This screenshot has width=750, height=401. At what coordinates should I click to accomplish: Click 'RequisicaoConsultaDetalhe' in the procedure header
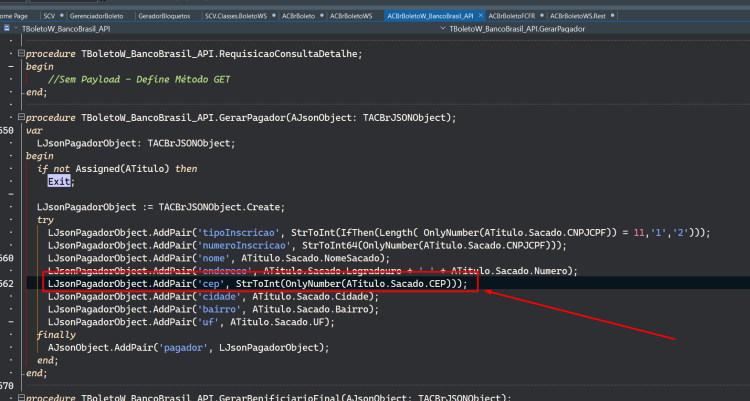pyautogui.click(x=288, y=54)
